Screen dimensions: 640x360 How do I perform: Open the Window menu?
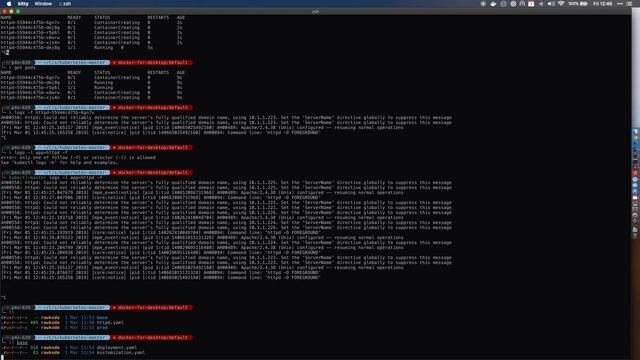click(43, 4)
